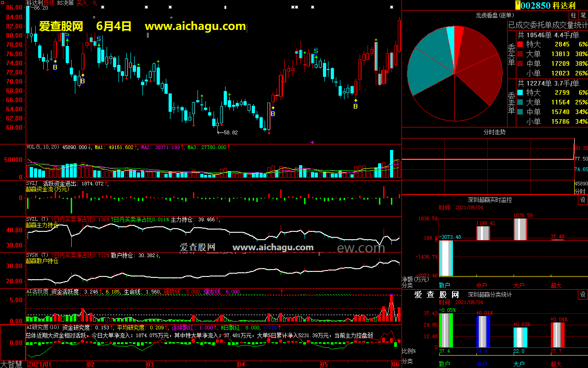This screenshot has width=588, height=368.
Task: Click the red 日线 period label in chart header
Action: [49, 3]
